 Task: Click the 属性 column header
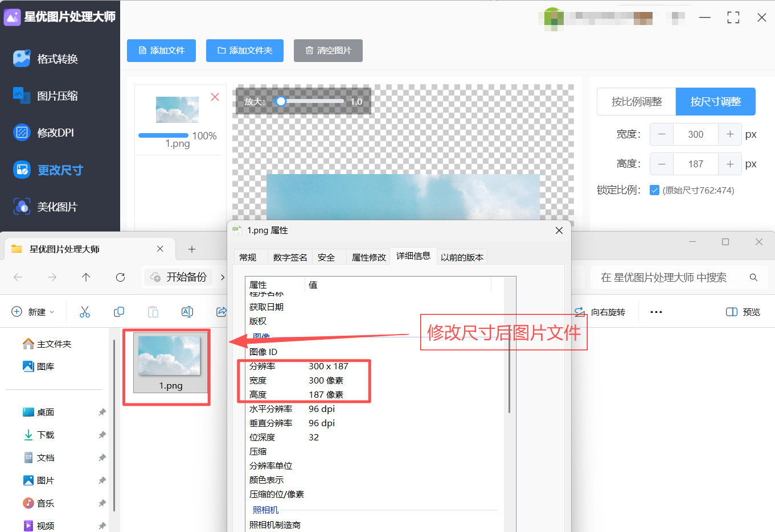tap(276, 284)
